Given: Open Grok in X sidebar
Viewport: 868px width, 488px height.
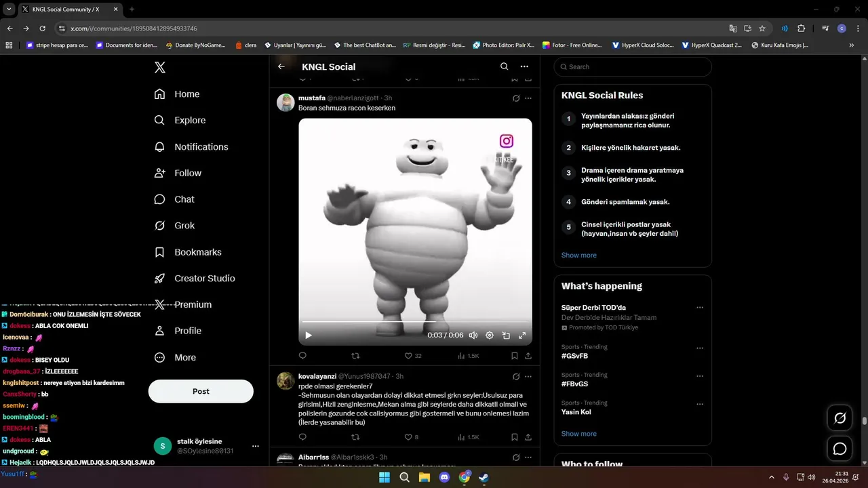Looking at the screenshot, I should click(174, 226).
